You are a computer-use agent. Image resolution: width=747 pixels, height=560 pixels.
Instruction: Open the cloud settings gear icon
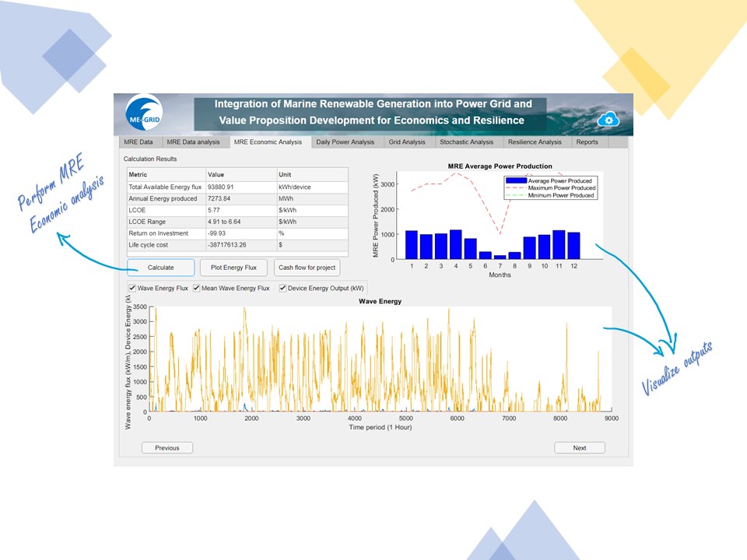pos(607,119)
